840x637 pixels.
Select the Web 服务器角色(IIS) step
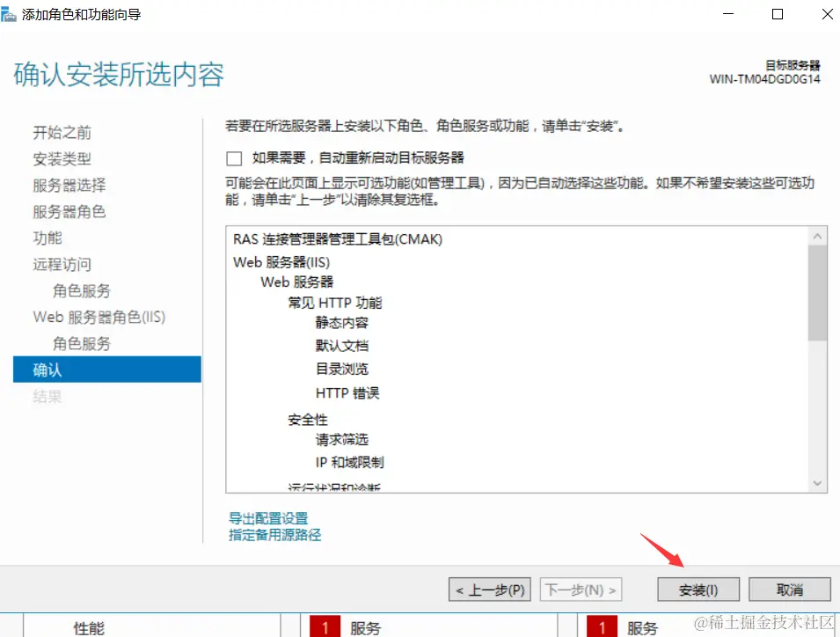99,317
